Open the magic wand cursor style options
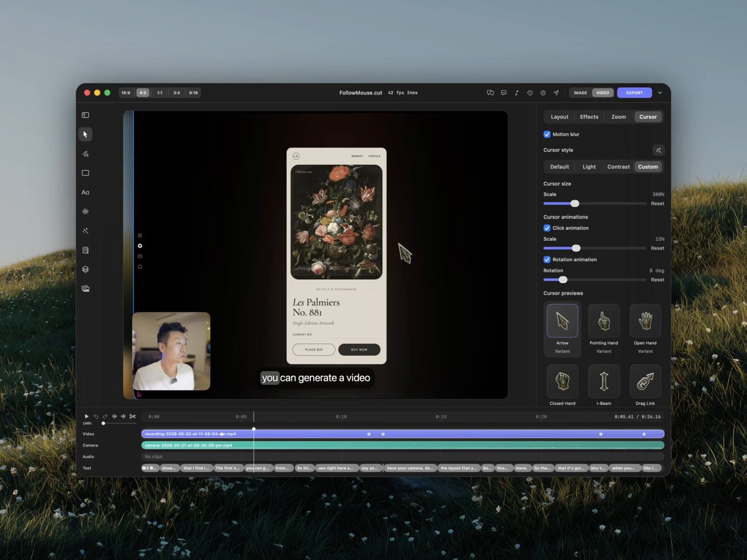747x560 pixels. 659,150
